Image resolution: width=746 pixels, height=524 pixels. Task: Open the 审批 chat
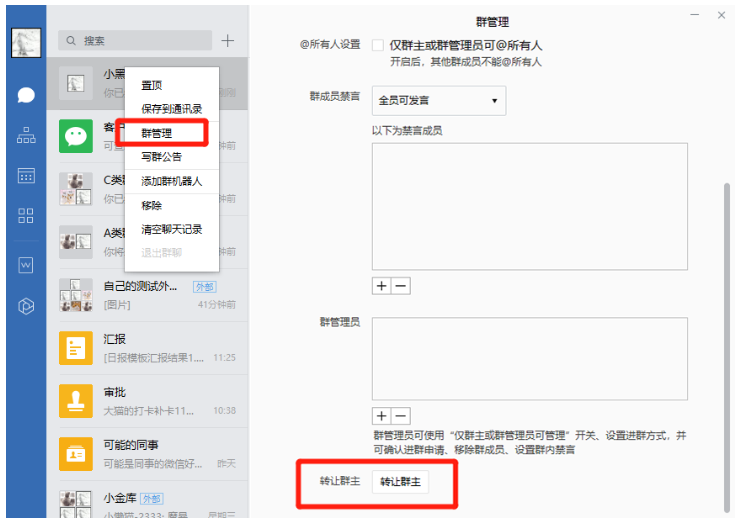pos(147,401)
